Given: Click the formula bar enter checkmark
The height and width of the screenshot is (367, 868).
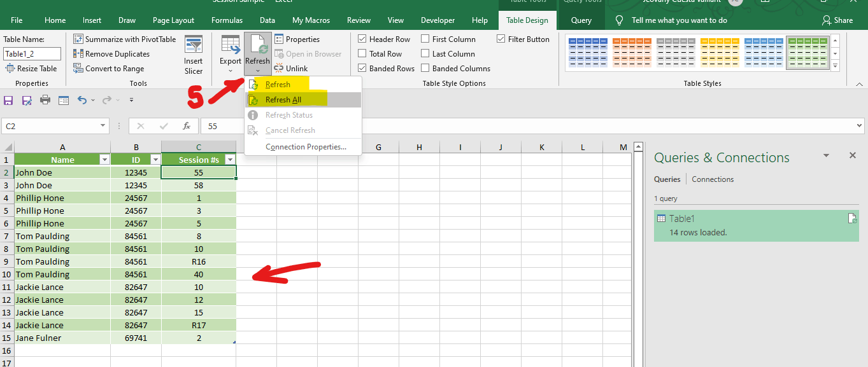Looking at the screenshot, I should coord(164,126).
